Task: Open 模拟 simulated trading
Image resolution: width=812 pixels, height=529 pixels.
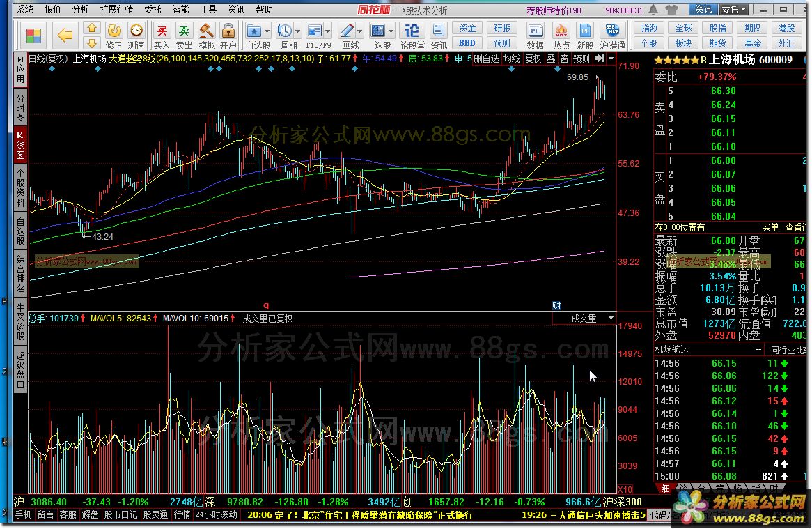Action: point(207,36)
